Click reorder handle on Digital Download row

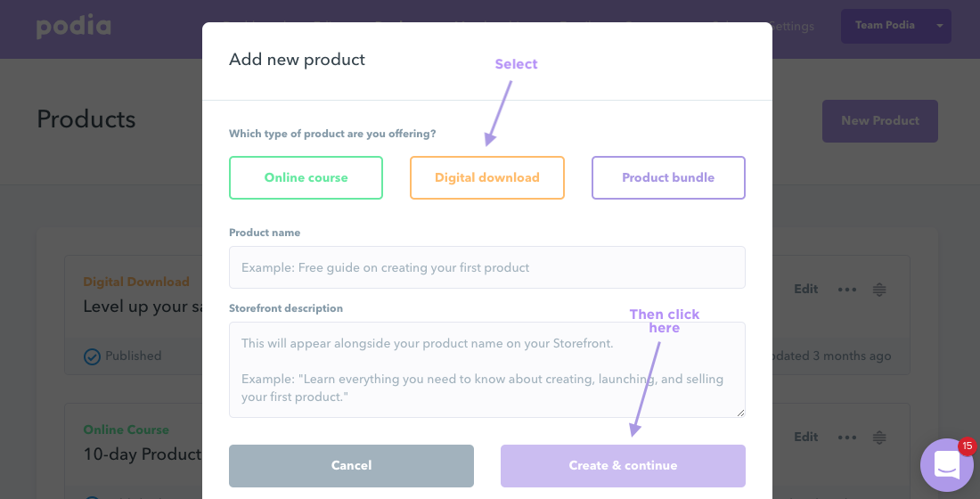pos(879,290)
